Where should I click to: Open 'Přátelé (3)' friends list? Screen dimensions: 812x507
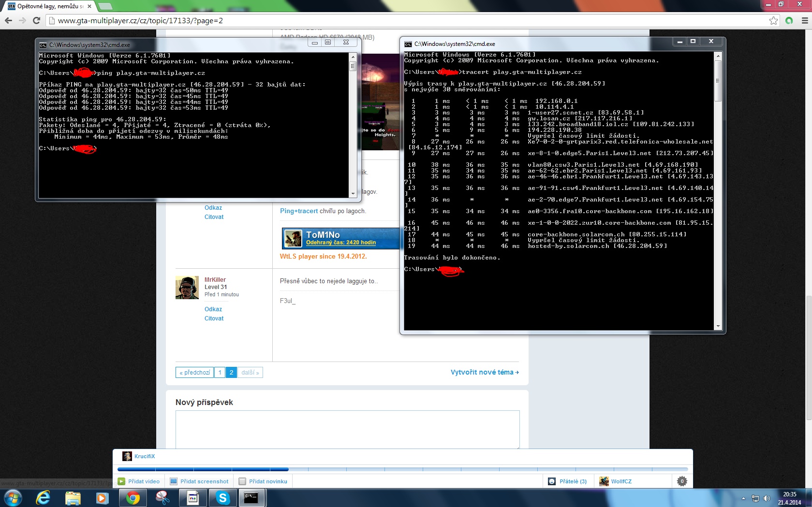pyautogui.click(x=567, y=481)
